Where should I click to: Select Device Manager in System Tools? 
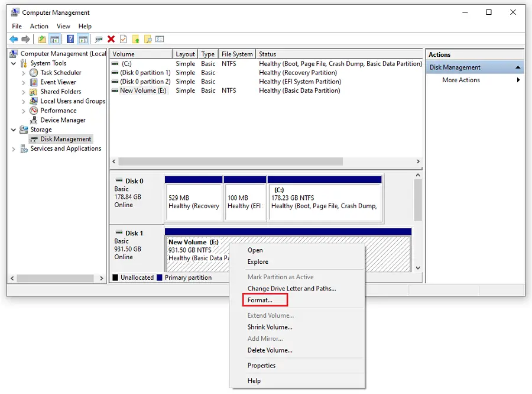(62, 120)
